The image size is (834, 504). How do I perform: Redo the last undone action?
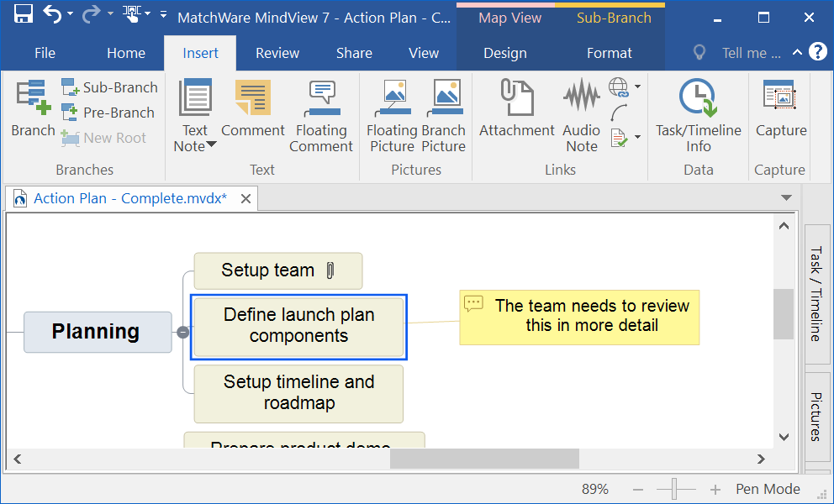pos(92,14)
